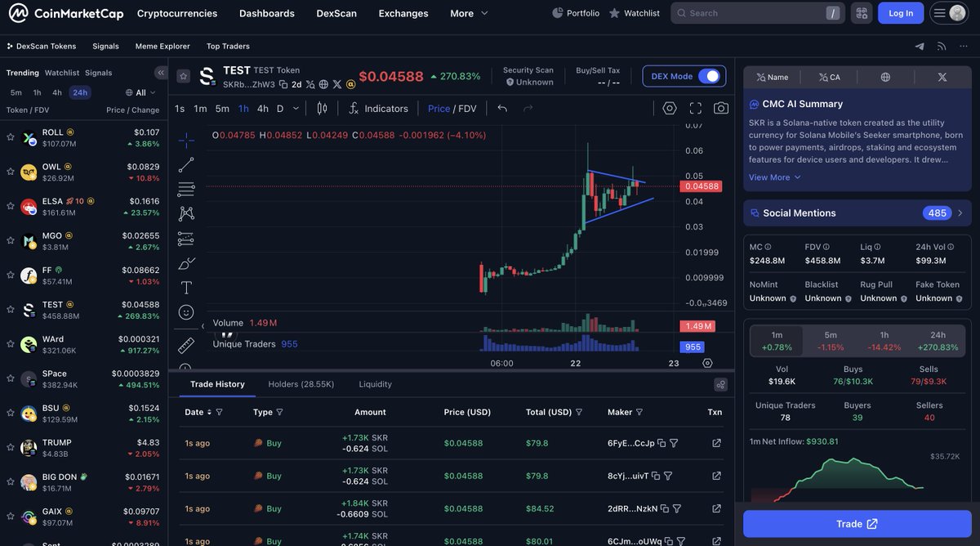Click the Log In button
Viewport: 980px width, 546px height.
click(x=900, y=12)
